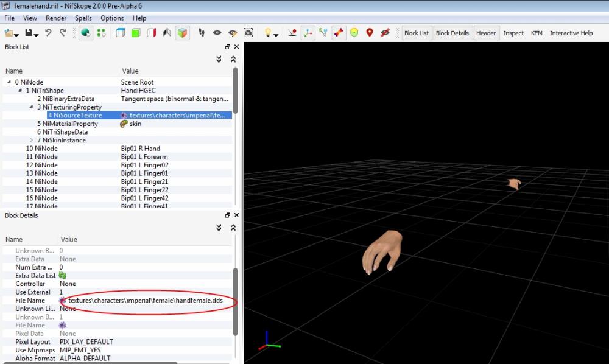609x364 pixels.
Task: Click the four green dots hierarchy icon
Action: [101, 33]
